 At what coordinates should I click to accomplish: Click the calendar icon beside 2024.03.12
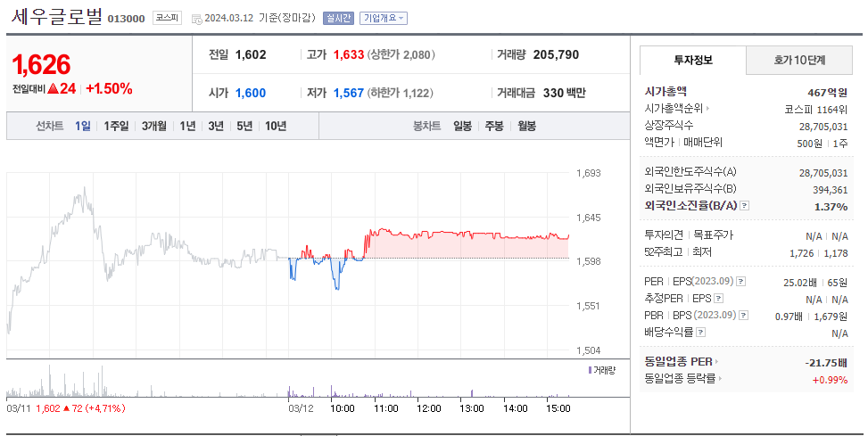pyautogui.click(x=196, y=19)
